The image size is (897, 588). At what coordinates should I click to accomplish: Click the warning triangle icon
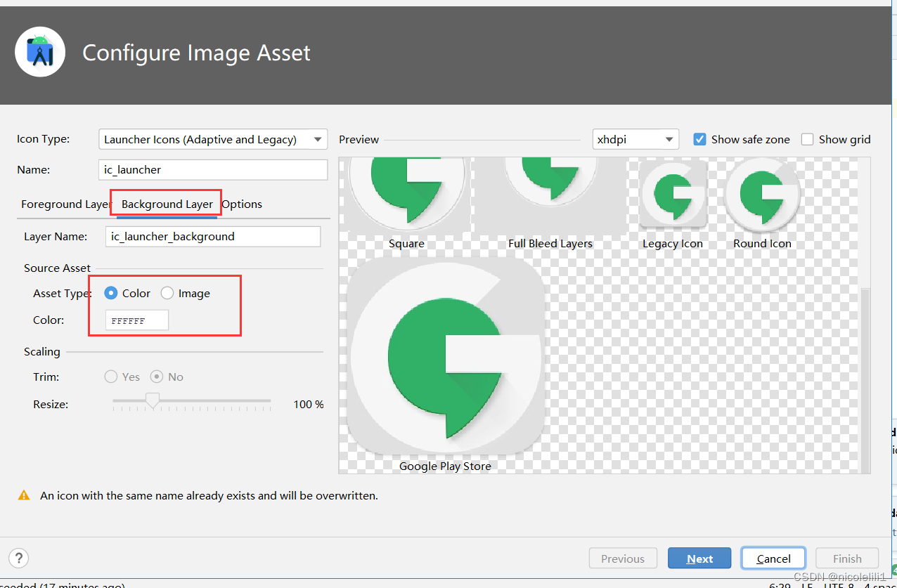[x=25, y=495]
